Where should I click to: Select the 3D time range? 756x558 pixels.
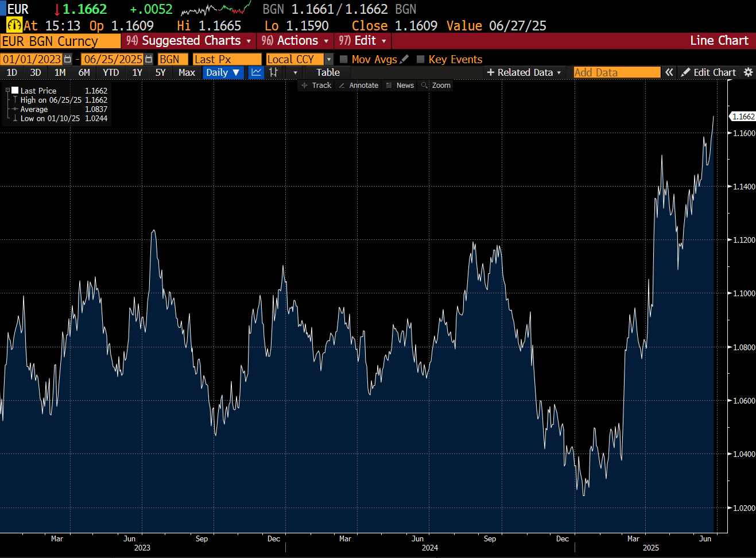[36, 72]
